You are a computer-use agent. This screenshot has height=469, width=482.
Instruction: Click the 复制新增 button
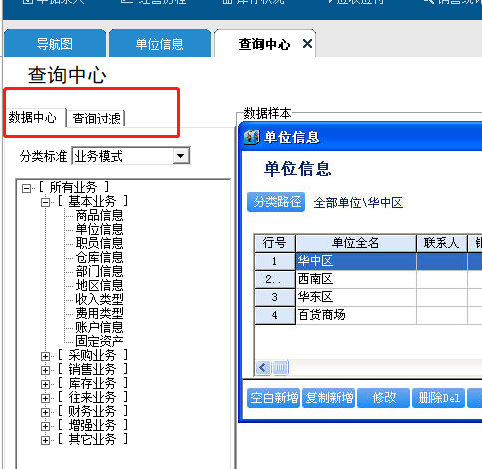(329, 398)
